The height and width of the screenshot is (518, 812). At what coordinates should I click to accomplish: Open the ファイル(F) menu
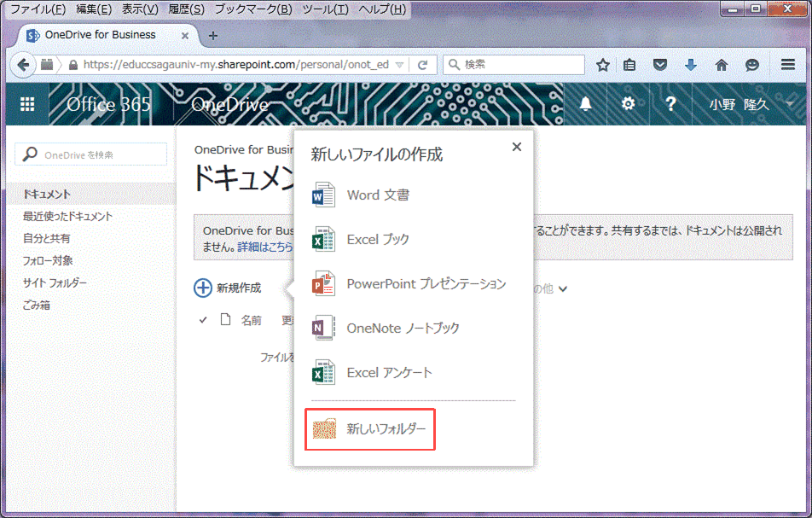[x=38, y=9]
